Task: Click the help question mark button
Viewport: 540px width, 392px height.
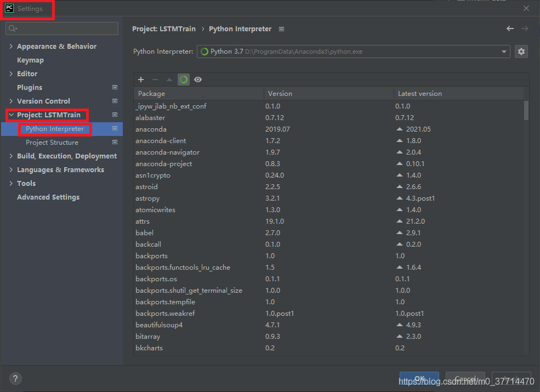Action: [x=15, y=378]
